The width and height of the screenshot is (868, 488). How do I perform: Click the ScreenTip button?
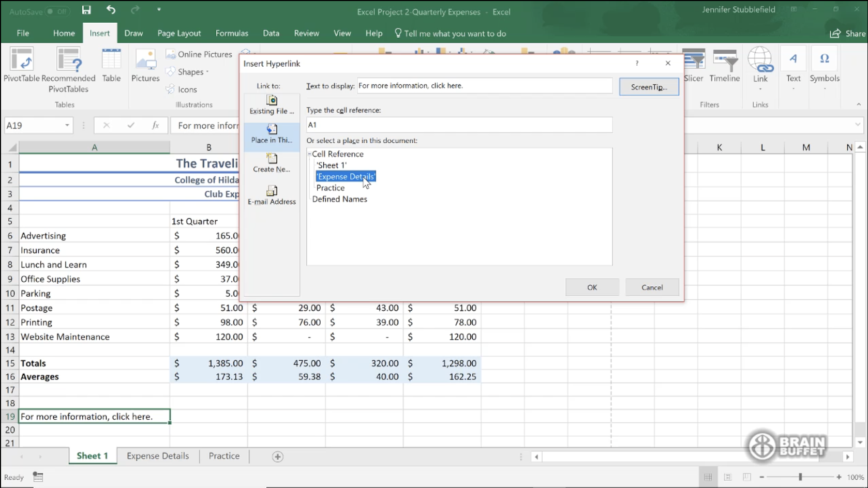(x=649, y=87)
